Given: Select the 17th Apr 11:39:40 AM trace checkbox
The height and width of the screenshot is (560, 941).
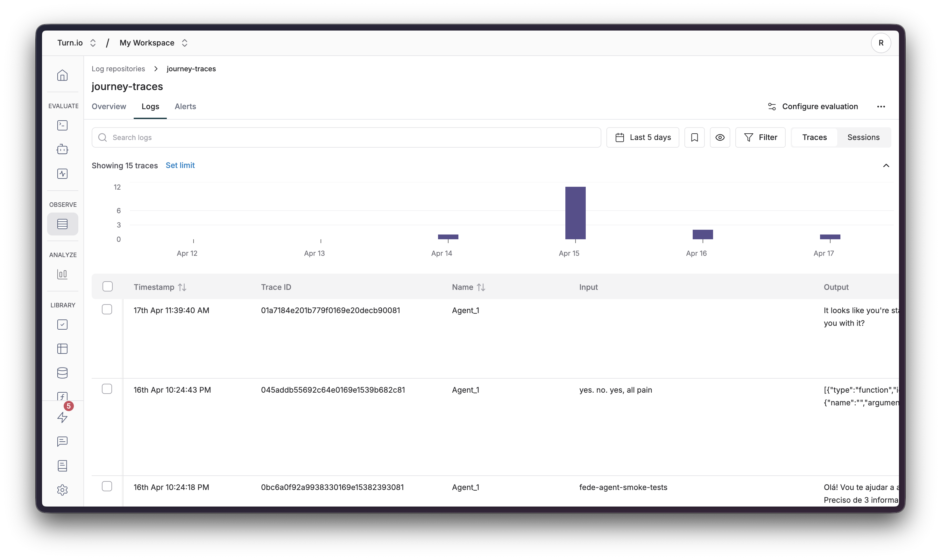Looking at the screenshot, I should tap(107, 310).
